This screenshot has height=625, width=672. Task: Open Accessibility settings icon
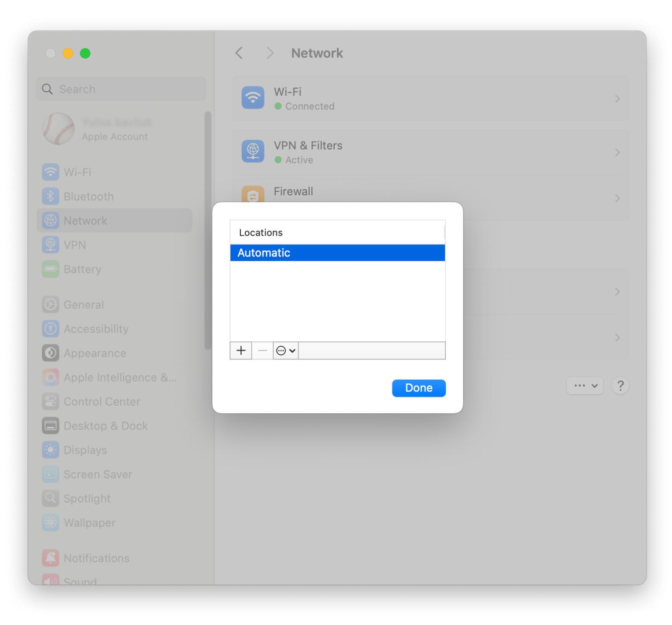51,329
